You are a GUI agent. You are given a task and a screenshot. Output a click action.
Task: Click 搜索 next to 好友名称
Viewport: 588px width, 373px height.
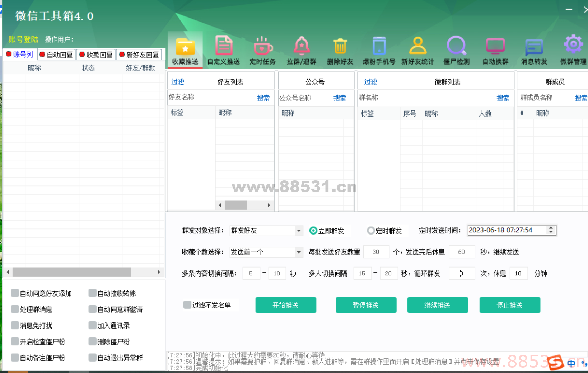pyautogui.click(x=263, y=98)
